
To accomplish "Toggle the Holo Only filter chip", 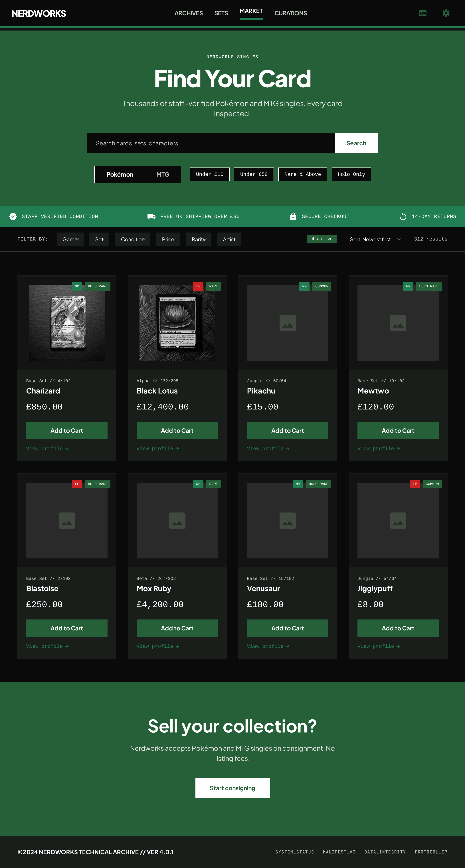I will (x=351, y=174).
